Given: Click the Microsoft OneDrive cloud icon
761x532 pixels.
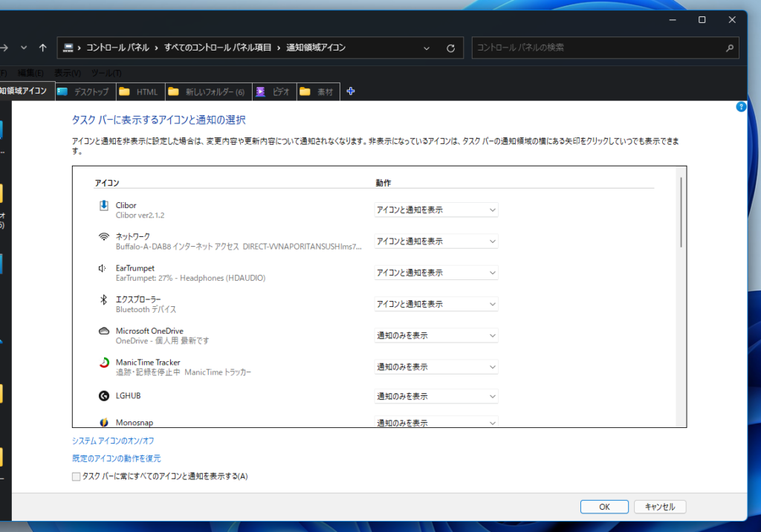Looking at the screenshot, I should tap(104, 331).
